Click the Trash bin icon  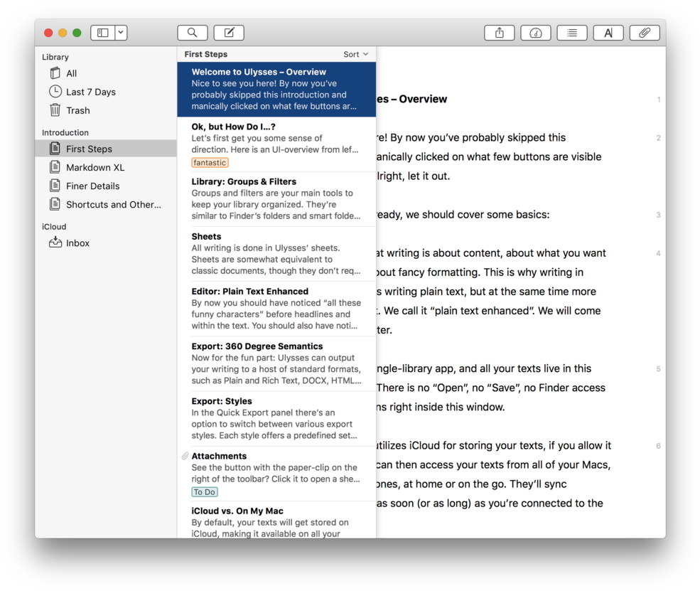pos(55,110)
